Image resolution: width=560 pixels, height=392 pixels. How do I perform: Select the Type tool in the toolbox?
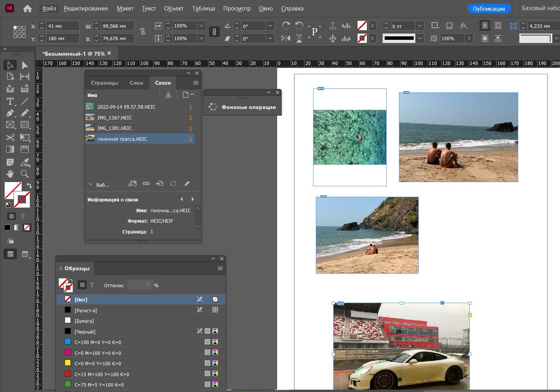click(x=10, y=101)
